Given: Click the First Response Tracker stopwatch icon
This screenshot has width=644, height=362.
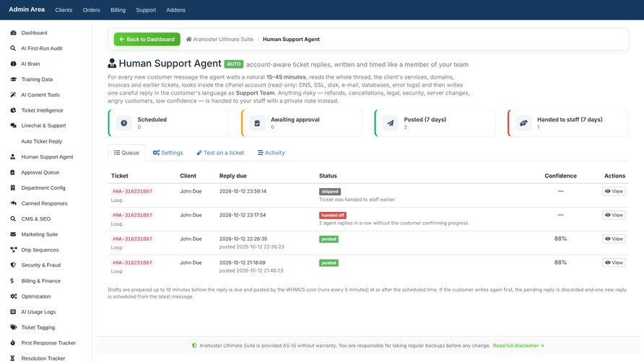Looking at the screenshot, I should click(x=13, y=343).
